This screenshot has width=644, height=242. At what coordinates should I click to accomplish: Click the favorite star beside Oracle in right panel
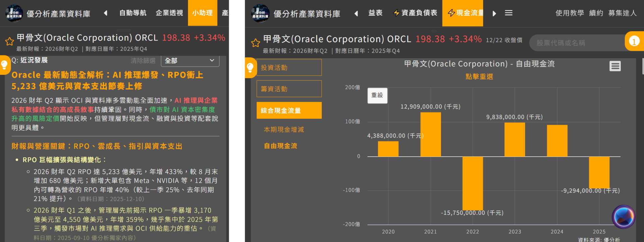tap(256, 43)
